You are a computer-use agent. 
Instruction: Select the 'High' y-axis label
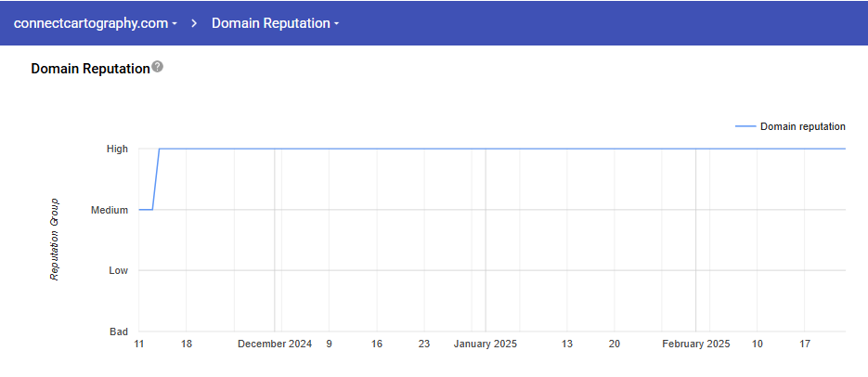(x=117, y=149)
